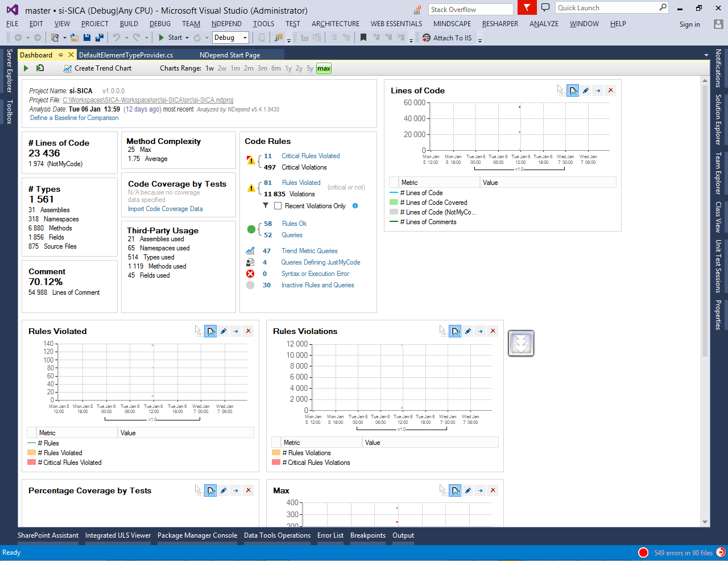Viewport: 728px width, 561px height.
Task: Click the Navigate Backward icon
Action: tap(18, 38)
